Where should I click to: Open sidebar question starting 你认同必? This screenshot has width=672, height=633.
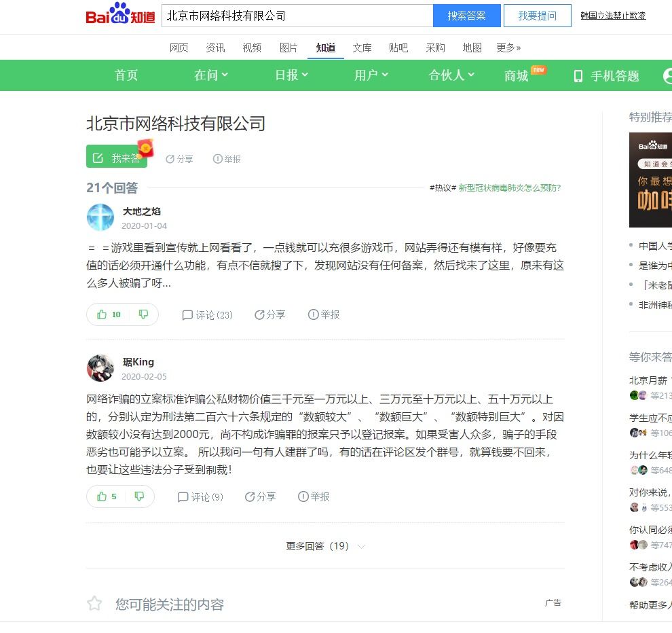[650, 530]
